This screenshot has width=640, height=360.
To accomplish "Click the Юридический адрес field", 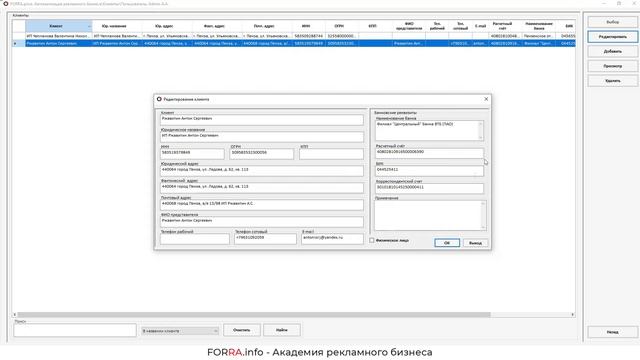I will point(262,171).
